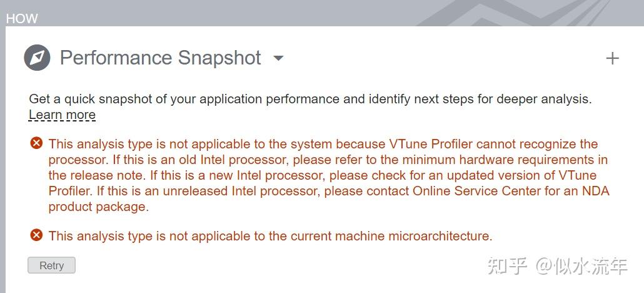Image resolution: width=644 pixels, height=293 pixels.
Task: Click the HOW section header
Action: tap(22, 19)
